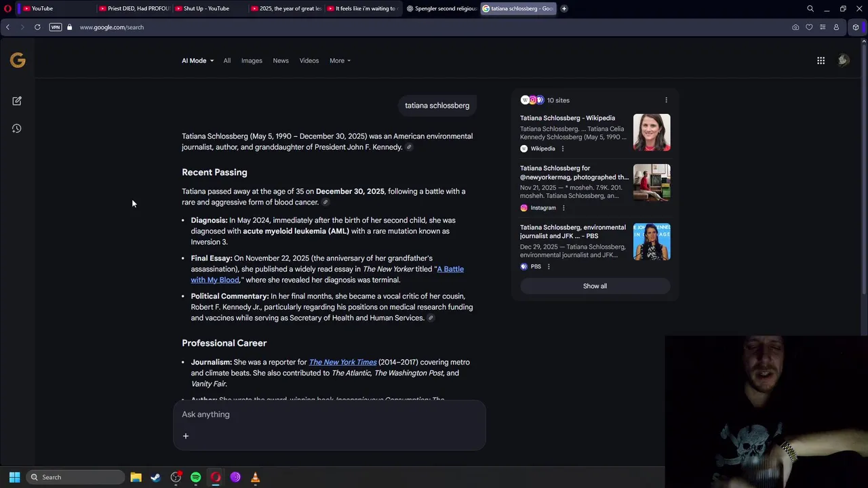
Task: Open the Easy Setup icon in the address bar
Action: point(823,27)
